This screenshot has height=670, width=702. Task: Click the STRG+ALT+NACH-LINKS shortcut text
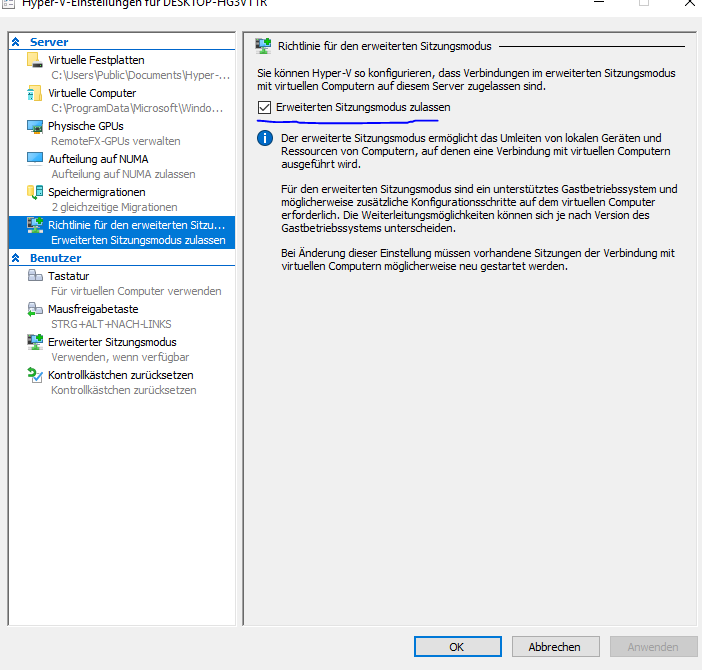(111, 324)
